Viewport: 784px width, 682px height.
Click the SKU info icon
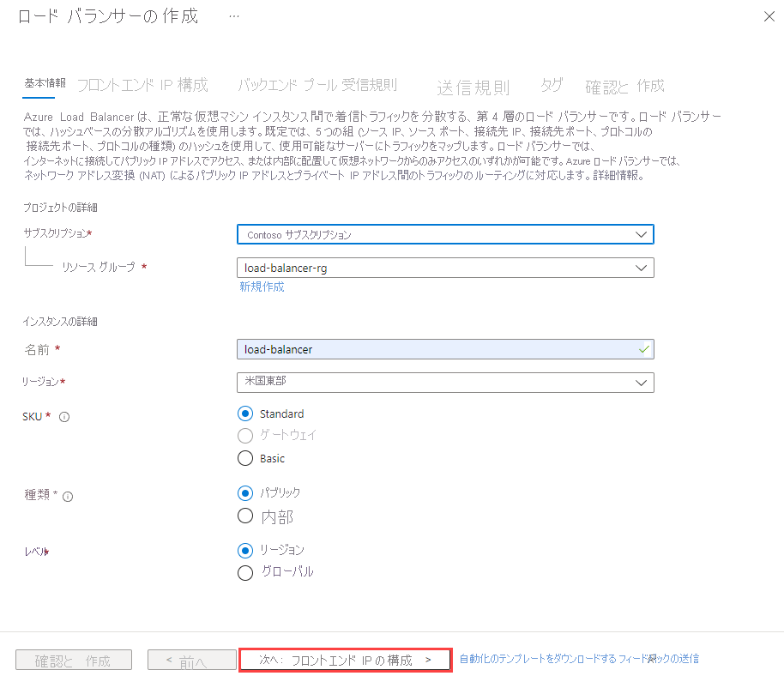64,417
